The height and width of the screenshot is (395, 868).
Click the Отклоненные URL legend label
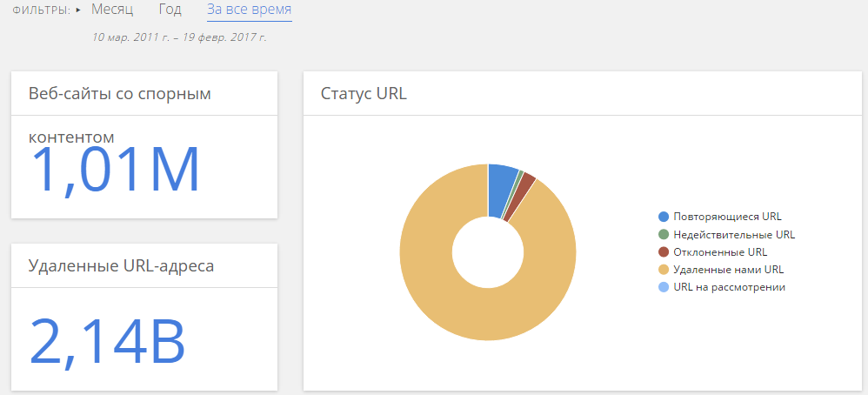[720, 252]
